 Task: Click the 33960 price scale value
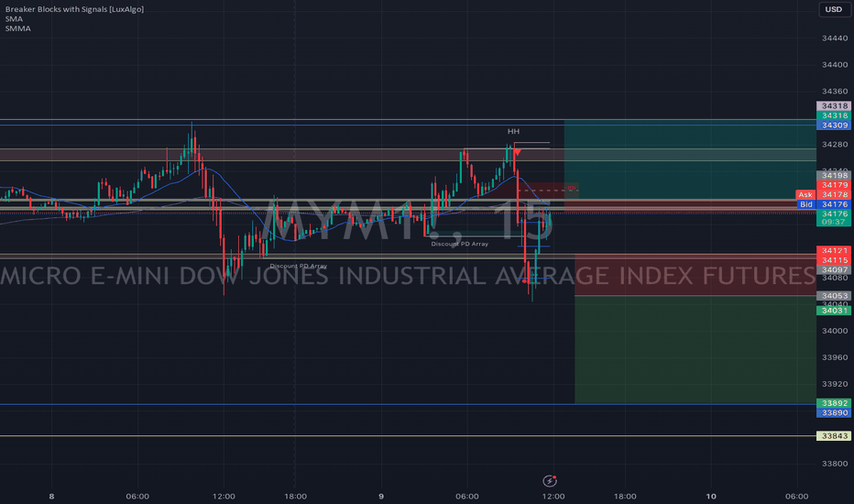pyautogui.click(x=835, y=357)
